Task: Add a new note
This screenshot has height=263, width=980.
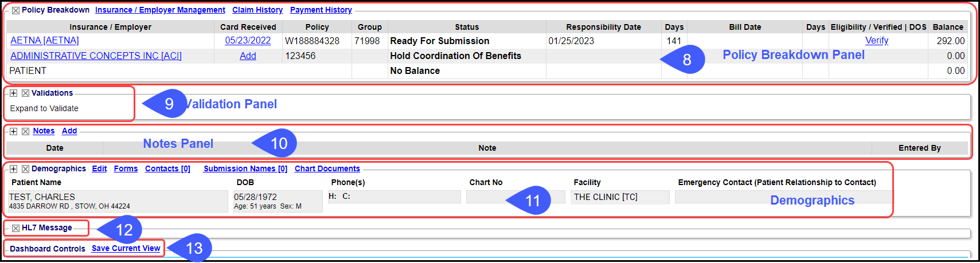Action: tap(69, 131)
